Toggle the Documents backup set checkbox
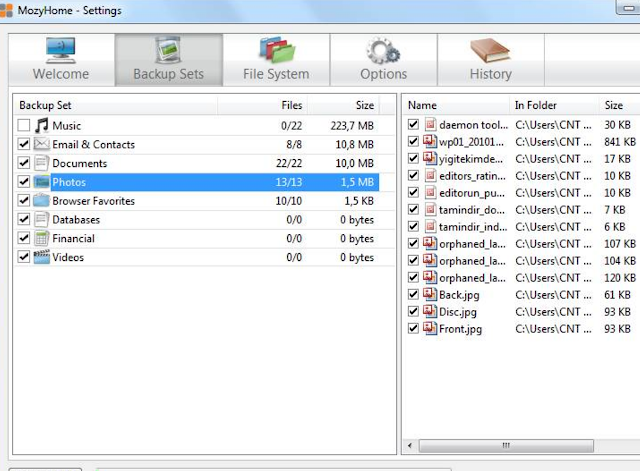640x471 pixels. (x=24, y=162)
